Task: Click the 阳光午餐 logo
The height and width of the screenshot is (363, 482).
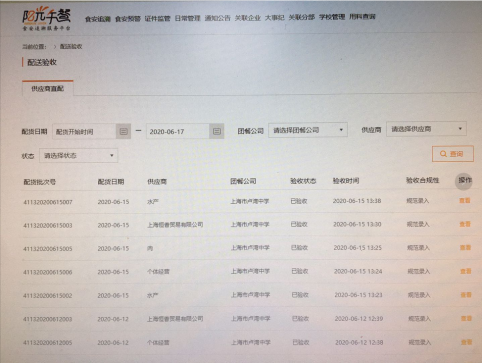Action: [47, 19]
